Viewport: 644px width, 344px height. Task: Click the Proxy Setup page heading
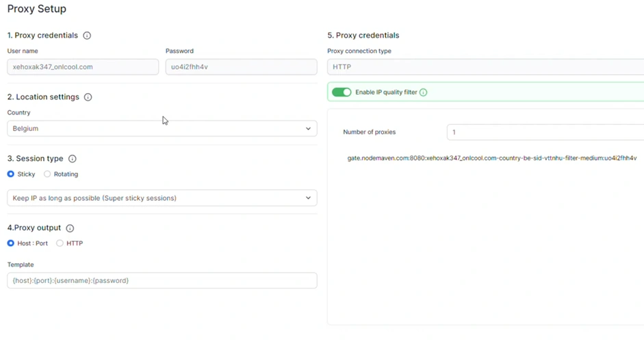(x=37, y=10)
